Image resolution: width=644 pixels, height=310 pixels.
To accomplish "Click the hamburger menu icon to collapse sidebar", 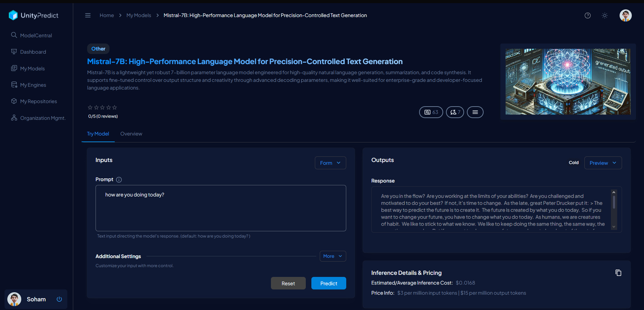I will click(88, 15).
